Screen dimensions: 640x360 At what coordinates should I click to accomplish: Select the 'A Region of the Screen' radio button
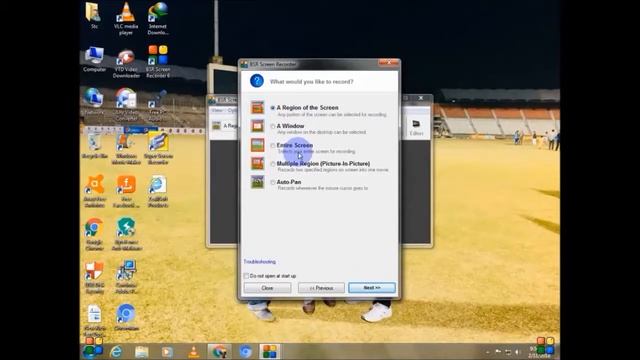[273, 108]
